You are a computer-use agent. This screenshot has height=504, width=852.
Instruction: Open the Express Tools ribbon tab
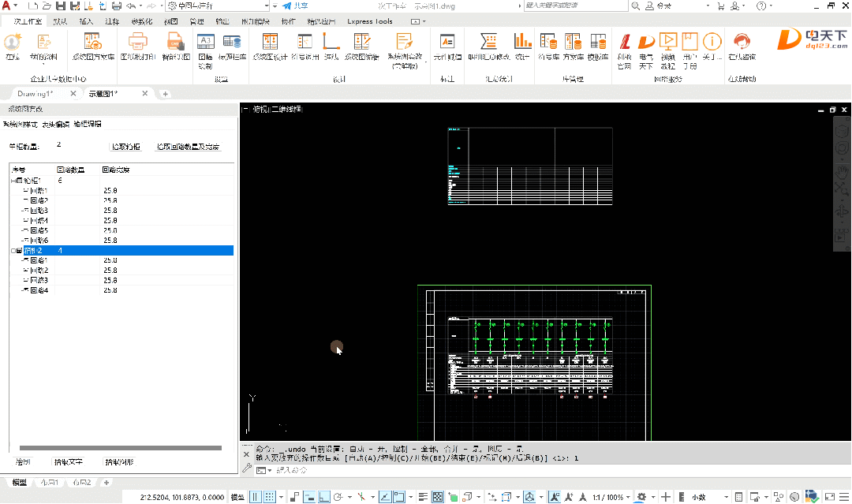coord(370,21)
